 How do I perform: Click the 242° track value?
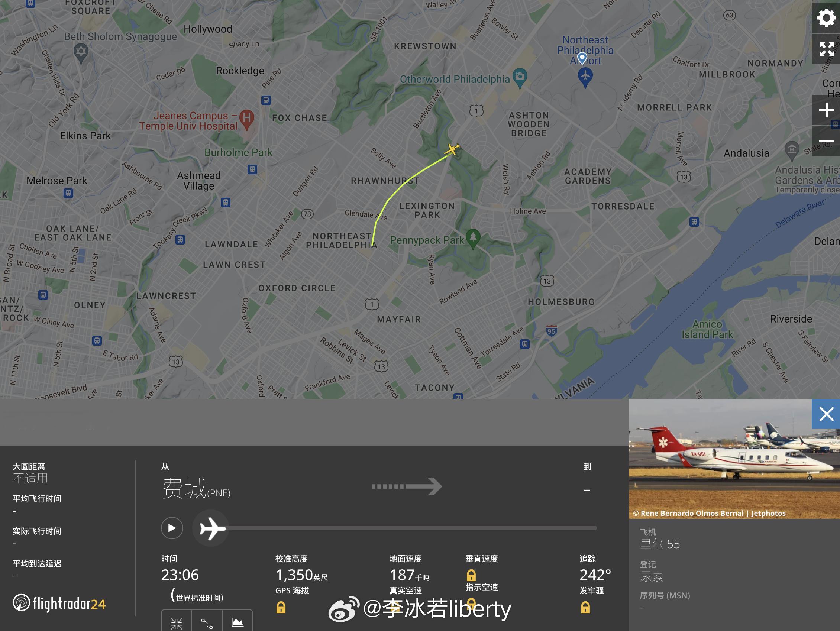click(595, 575)
